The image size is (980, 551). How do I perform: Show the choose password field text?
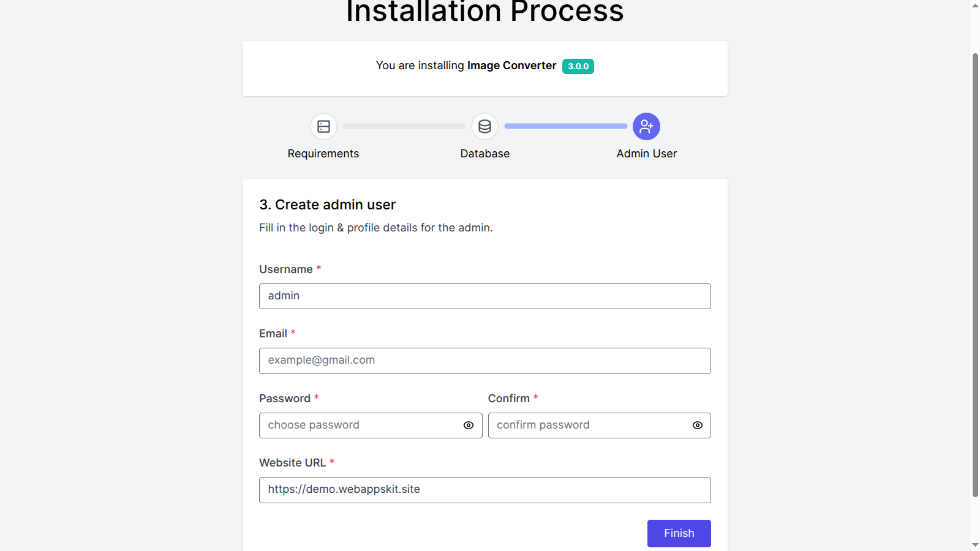click(469, 425)
